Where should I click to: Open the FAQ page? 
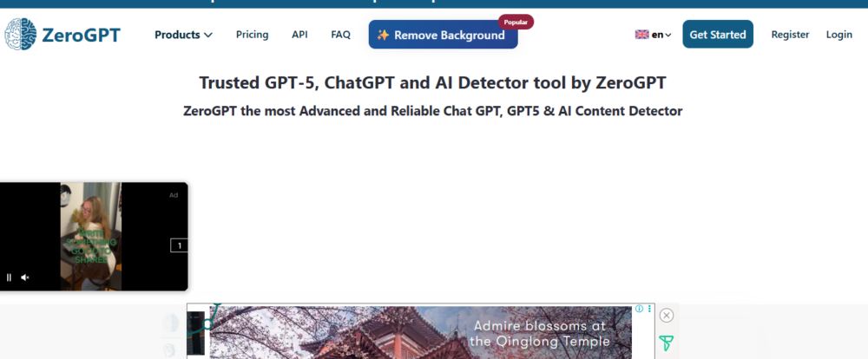coord(340,35)
